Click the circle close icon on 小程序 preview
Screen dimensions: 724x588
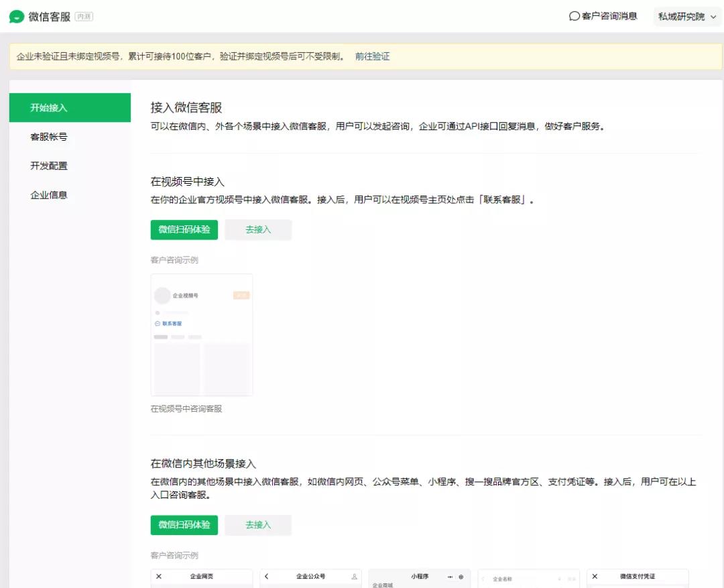point(461,577)
